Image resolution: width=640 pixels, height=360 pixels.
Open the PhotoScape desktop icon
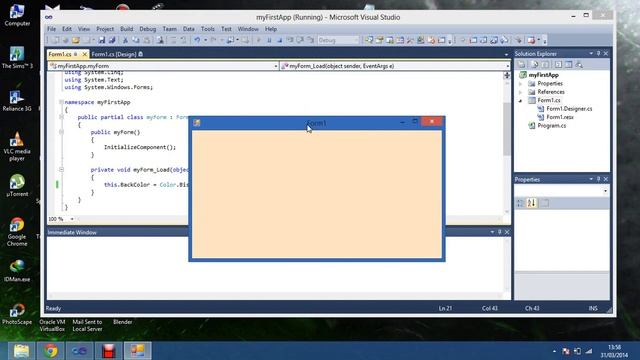[17, 313]
